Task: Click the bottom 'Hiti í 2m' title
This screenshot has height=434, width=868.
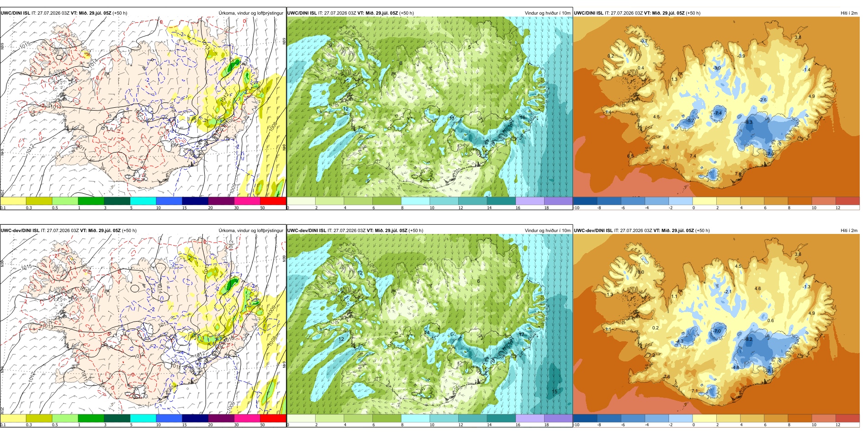Action: coord(849,231)
